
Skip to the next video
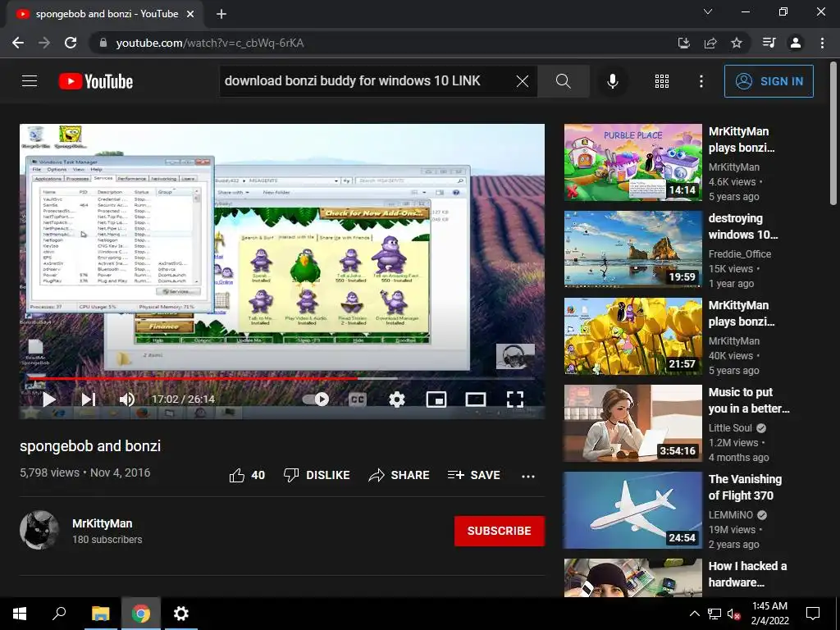89,399
